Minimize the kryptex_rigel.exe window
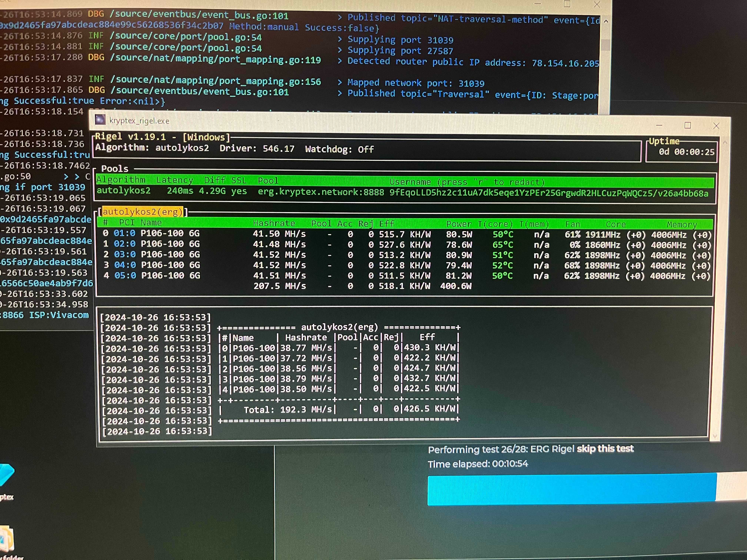 659,125
